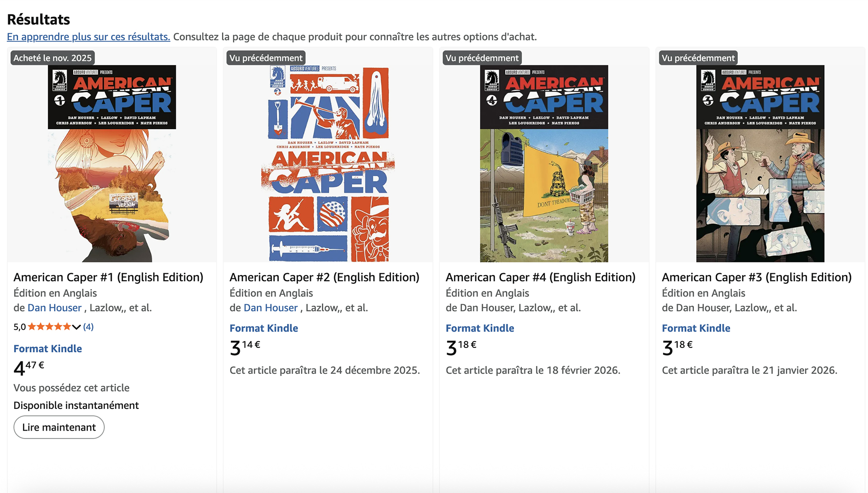Viewport: 868px width, 493px height.
Task: Click 'Vu précédemment' badge on second product
Action: 265,57
